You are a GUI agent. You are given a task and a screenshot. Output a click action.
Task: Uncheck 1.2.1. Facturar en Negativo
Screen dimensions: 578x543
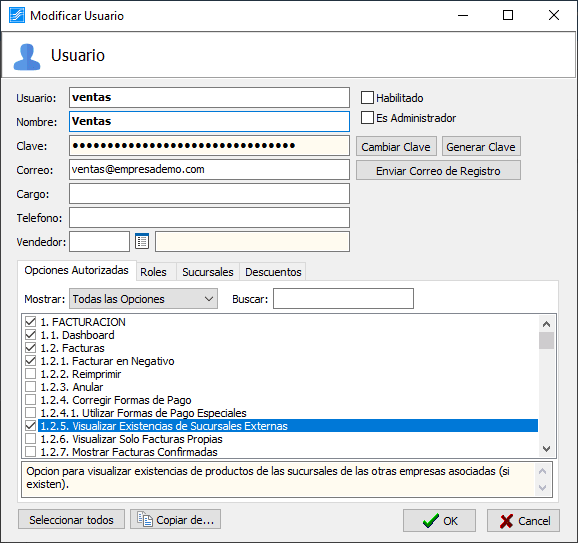point(31,361)
